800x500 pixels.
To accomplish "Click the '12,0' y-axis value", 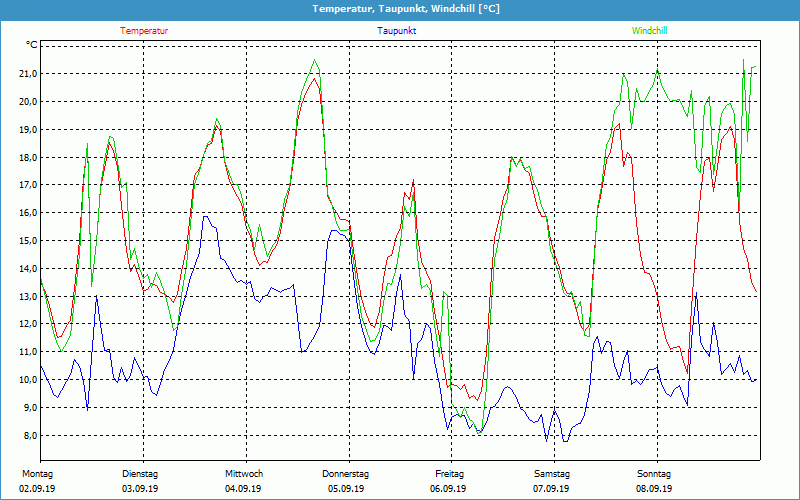I will [28, 324].
